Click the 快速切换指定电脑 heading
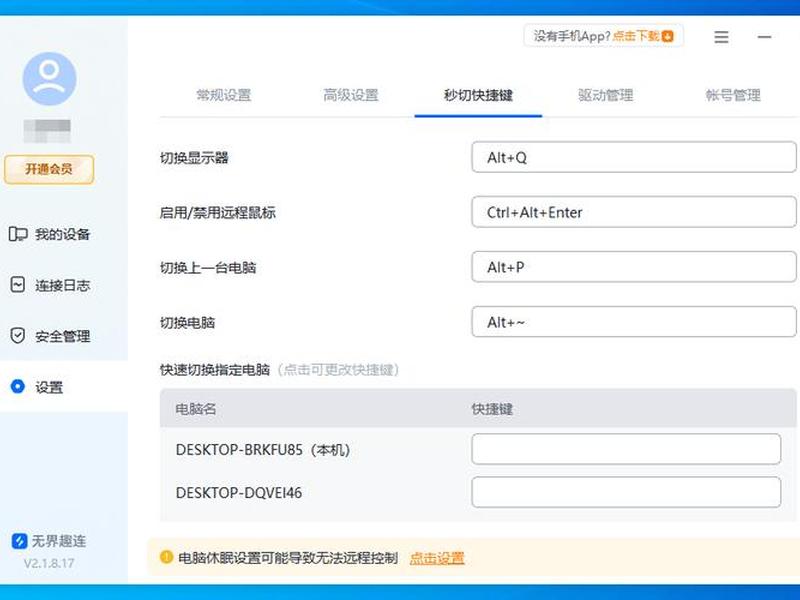The width and height of the screenshot is (800, 600). tap(215, 369)
